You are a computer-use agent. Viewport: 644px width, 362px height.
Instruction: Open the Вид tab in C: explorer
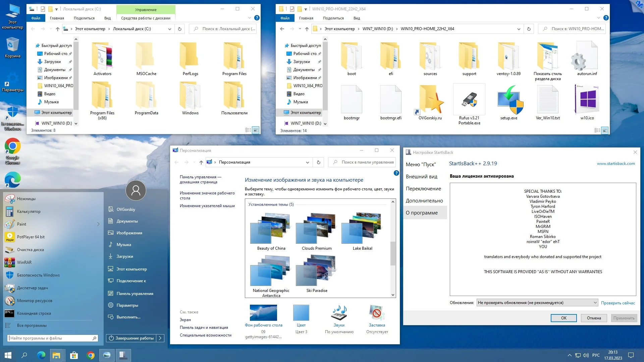107,18
